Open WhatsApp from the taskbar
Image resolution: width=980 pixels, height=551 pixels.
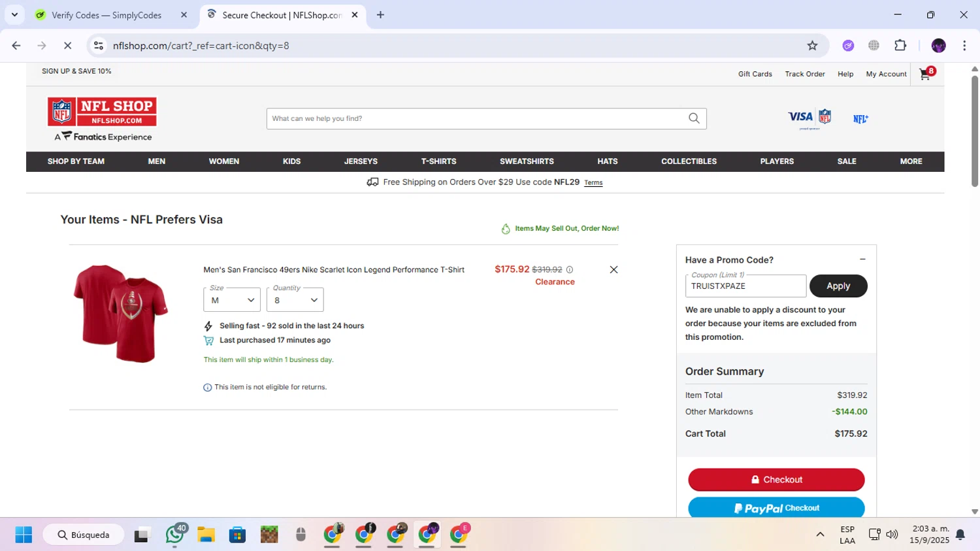175,535
